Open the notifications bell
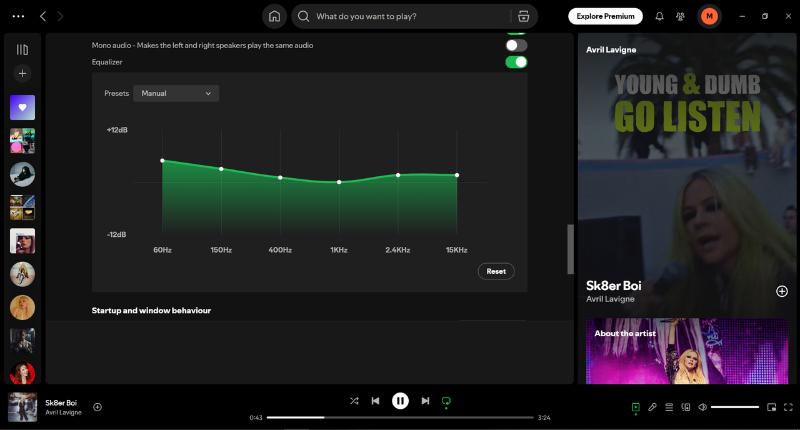 [x=659, y=16]
